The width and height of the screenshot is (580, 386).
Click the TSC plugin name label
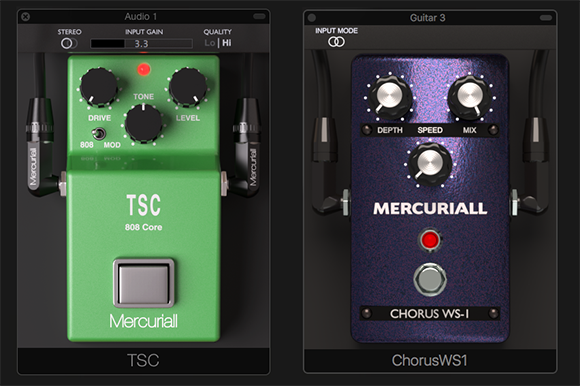pos(143,360)
